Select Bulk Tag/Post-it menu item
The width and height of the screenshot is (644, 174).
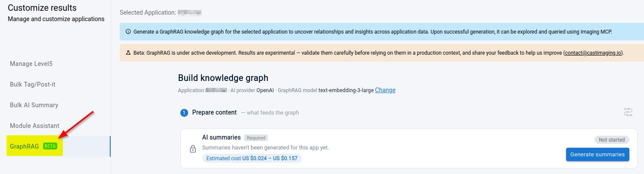(x=33, y=84)
